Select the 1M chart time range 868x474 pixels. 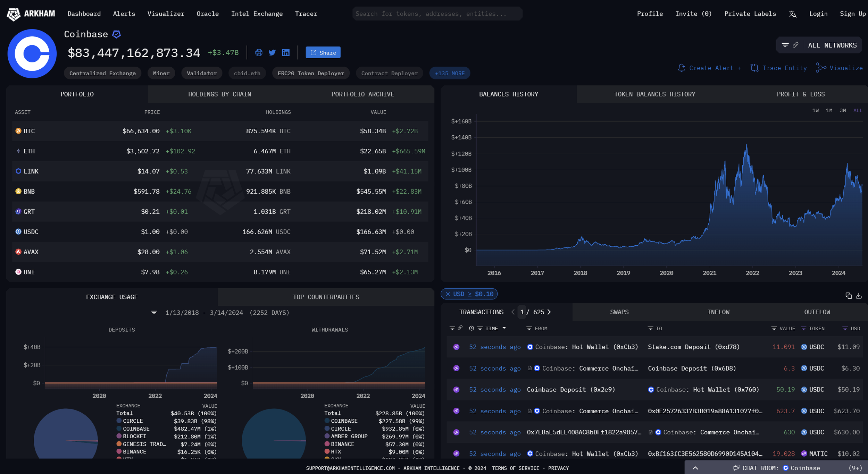point(829,110)
